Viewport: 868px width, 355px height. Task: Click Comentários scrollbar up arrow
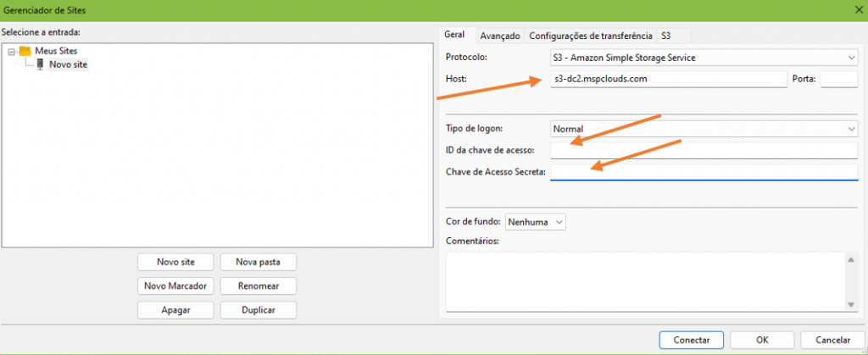click(851, 258)
